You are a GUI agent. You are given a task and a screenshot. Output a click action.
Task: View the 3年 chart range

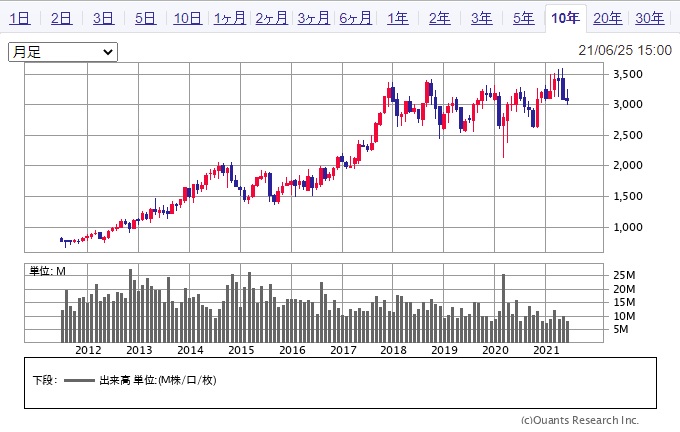pos(482,18)
